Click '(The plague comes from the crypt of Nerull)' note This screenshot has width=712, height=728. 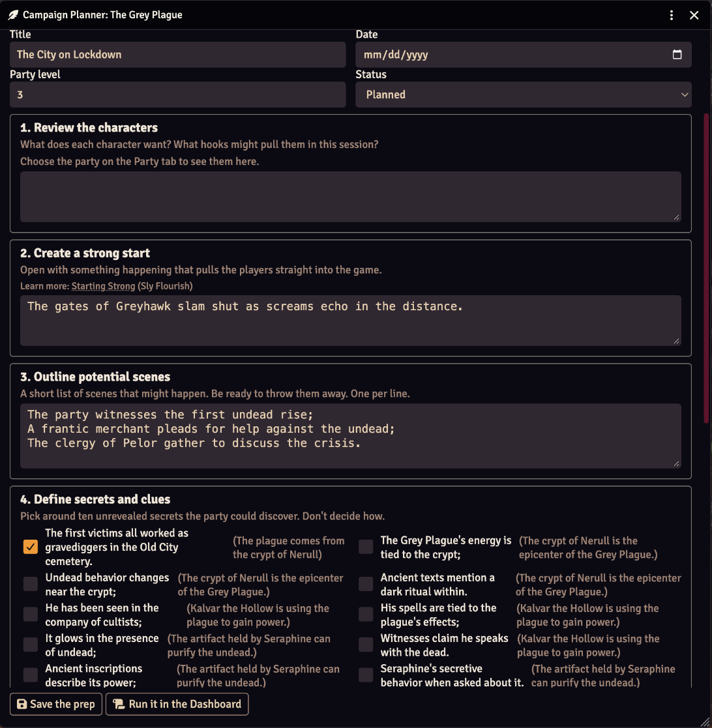288,547
